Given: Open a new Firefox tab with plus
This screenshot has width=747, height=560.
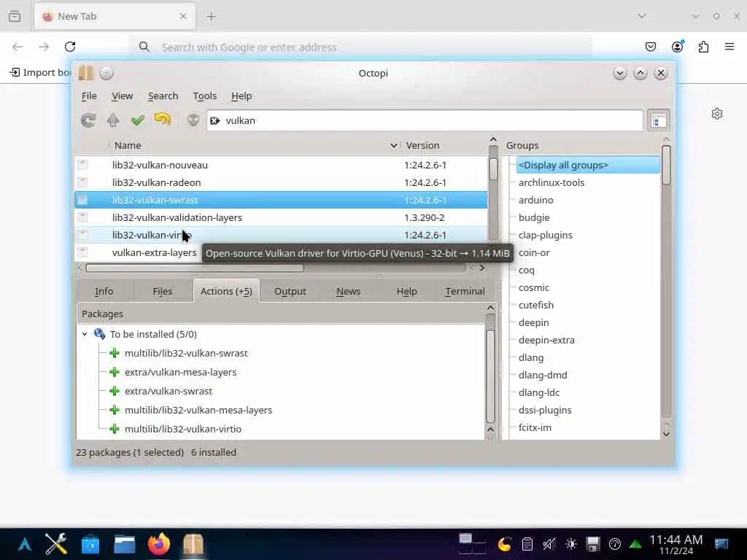Looking at the screenshot, I should click(x=211, y=16).
